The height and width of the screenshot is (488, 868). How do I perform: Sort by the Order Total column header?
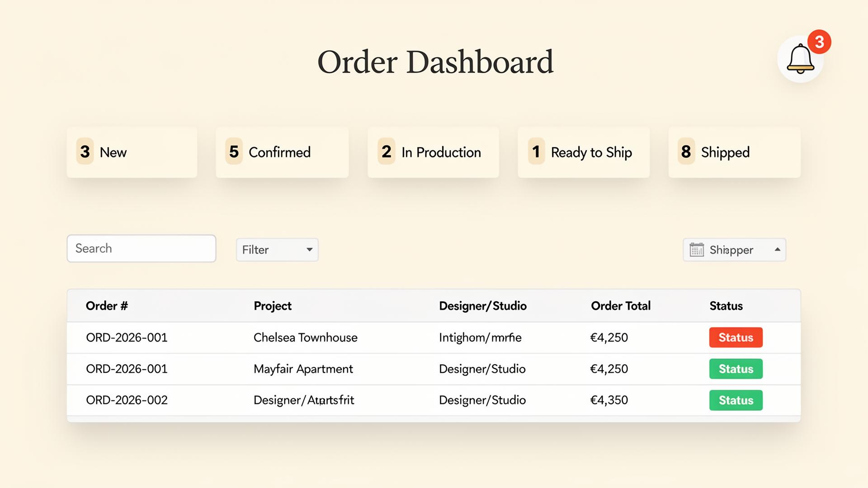click(620, 306)
